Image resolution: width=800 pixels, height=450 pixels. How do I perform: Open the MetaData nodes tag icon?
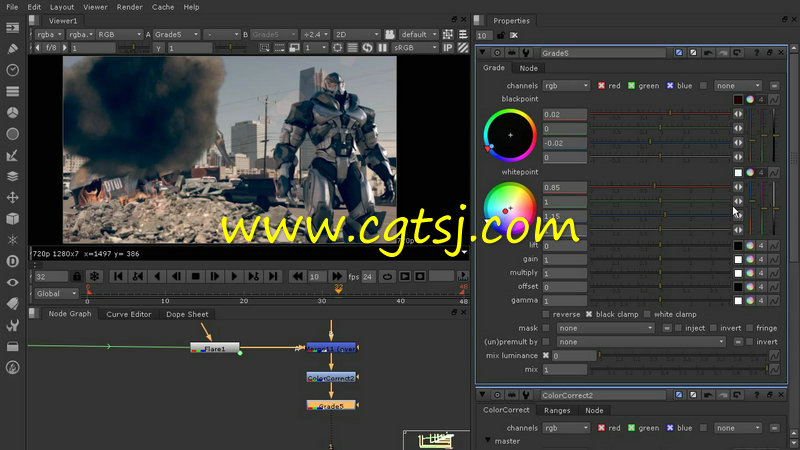point(12,304)
